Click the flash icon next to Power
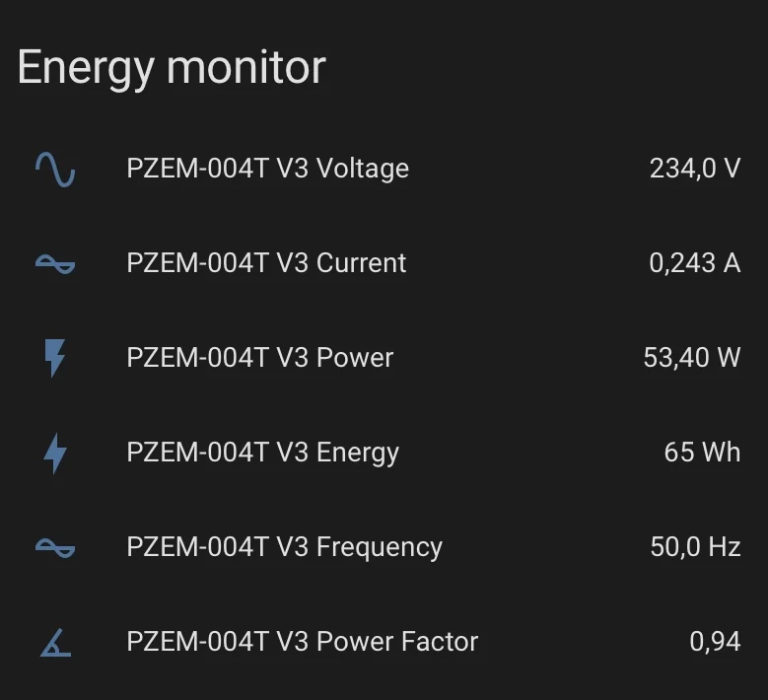 coord(55,358)
